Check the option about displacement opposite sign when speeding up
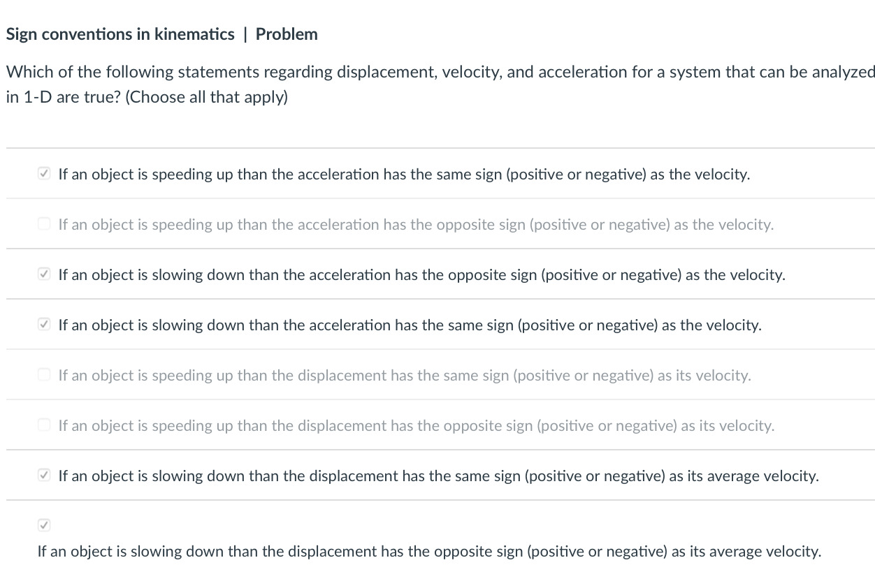The width and height of the screenshot is (875, 588). pos(43,425)
